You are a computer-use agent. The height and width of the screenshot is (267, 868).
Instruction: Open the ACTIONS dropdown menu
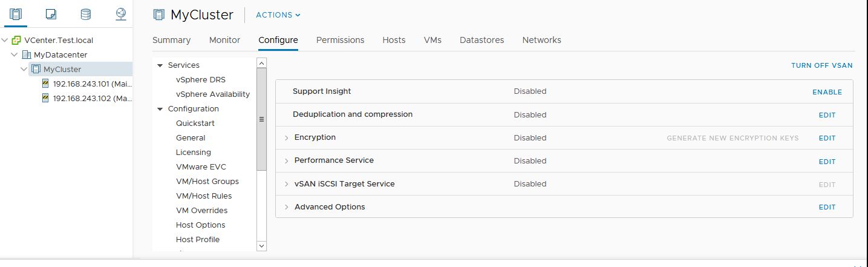(278, 15)
